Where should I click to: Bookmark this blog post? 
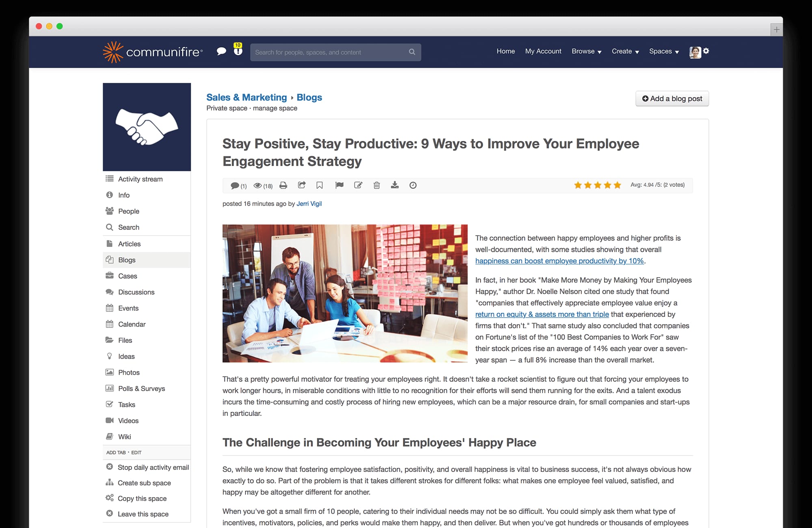(320, 185)
